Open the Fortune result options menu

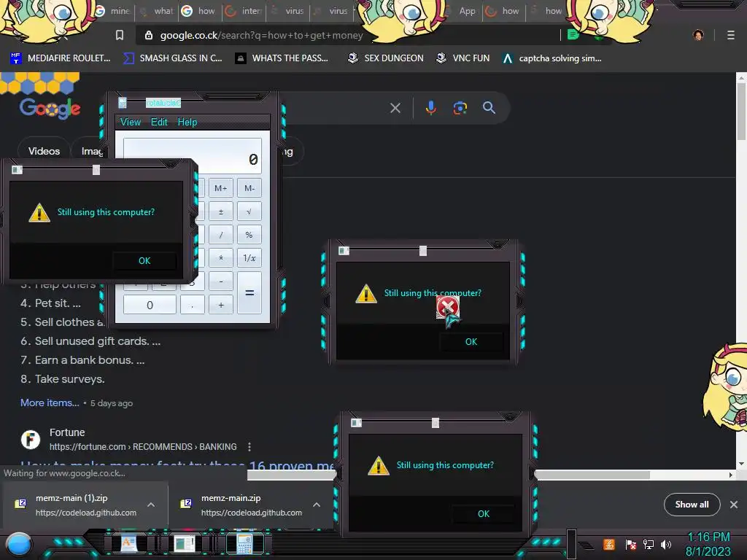pos(249,447)
